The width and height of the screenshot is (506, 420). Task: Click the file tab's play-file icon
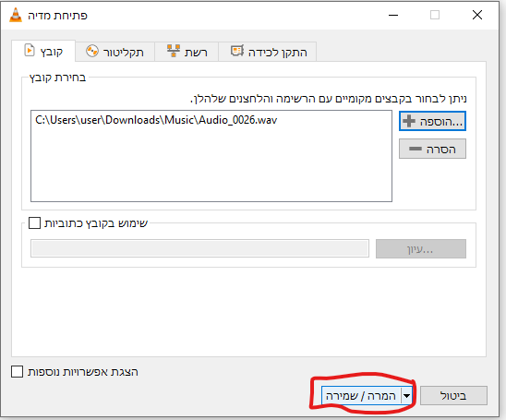tap(30, 51)
